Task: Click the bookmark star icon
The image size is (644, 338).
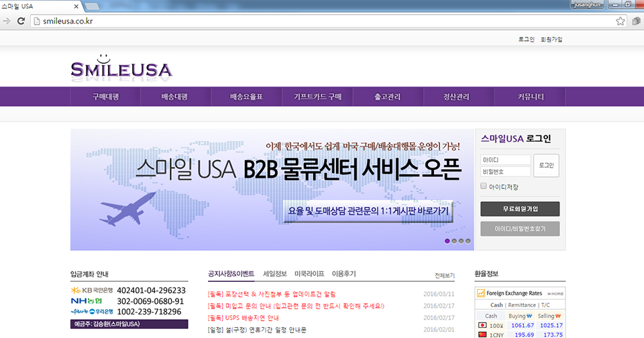Action: [x=621, y=21]
